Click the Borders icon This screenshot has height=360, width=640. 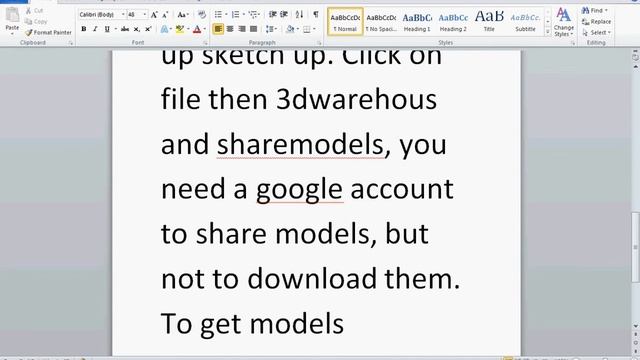(x=307, y=29)
